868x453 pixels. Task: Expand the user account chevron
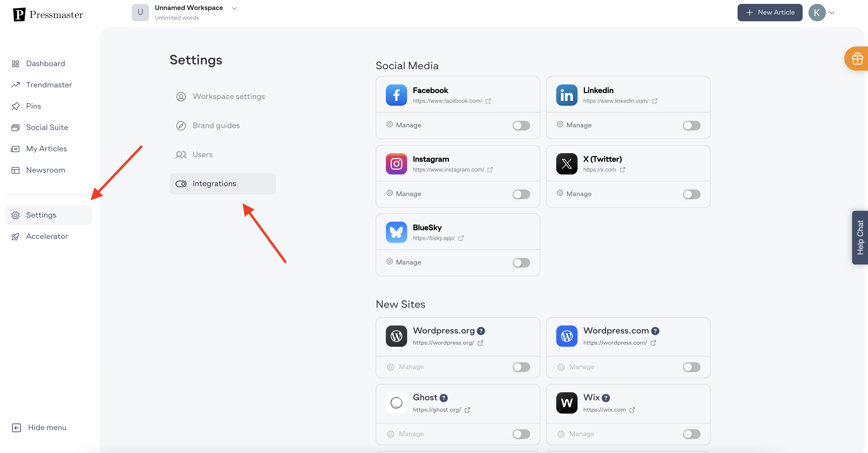[832, 13]
